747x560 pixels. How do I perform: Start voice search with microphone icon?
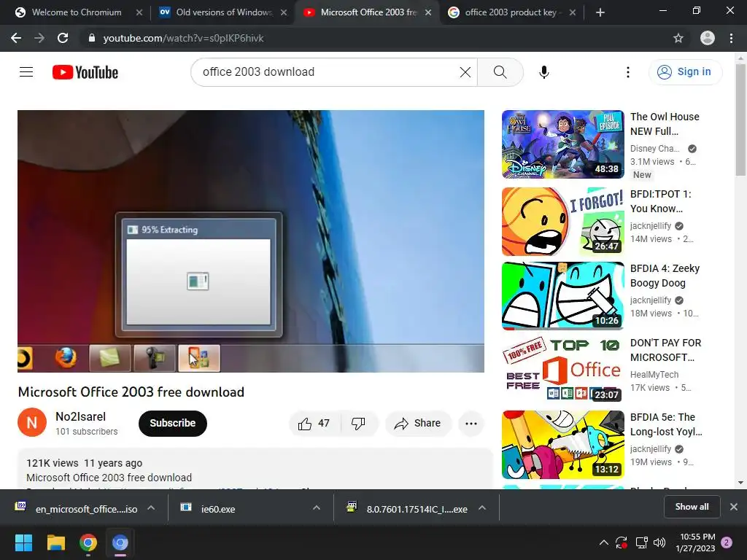[544, 72]
